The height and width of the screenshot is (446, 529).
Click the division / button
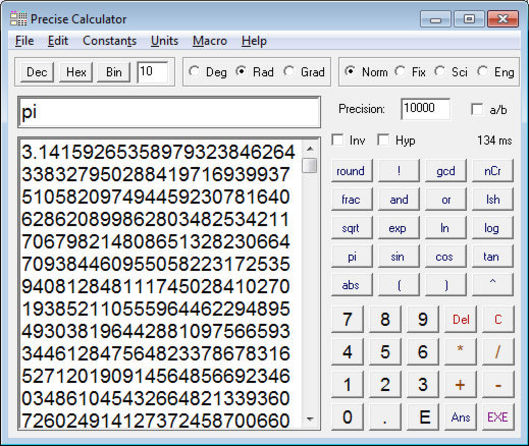(x=498, y=352)
